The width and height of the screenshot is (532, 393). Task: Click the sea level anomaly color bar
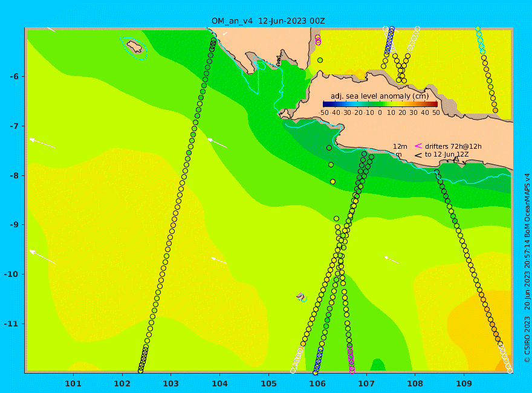380,104
